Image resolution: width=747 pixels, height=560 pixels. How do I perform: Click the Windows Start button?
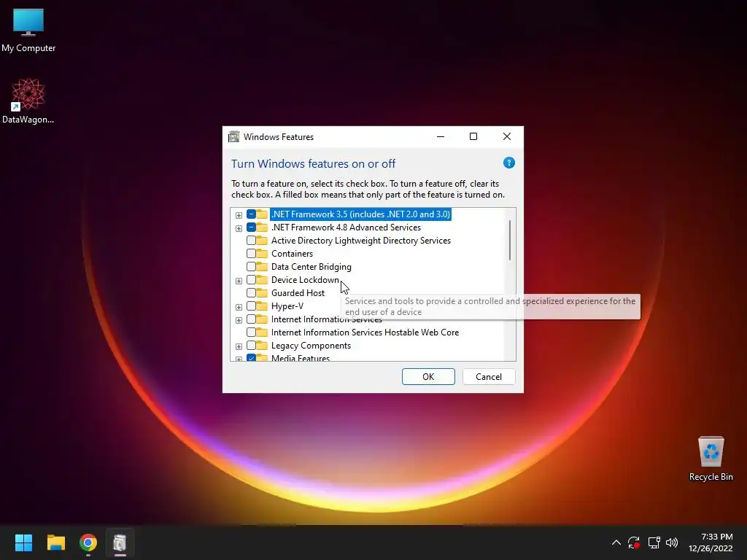23,542
